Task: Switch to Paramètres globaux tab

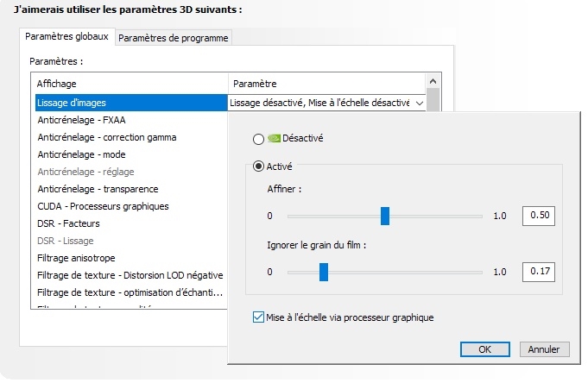Action: pos(67,37)
